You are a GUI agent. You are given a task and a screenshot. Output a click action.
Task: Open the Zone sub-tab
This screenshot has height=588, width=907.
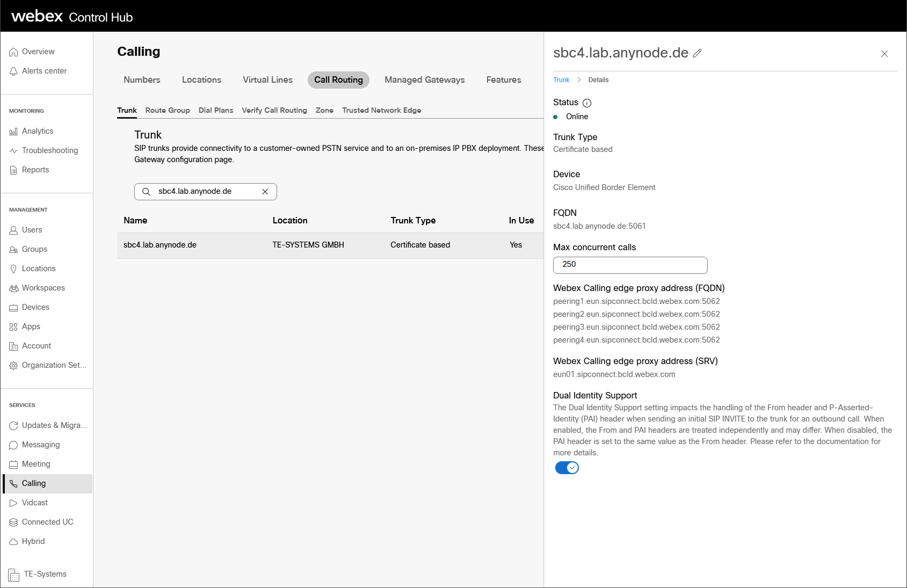[324, 110]
